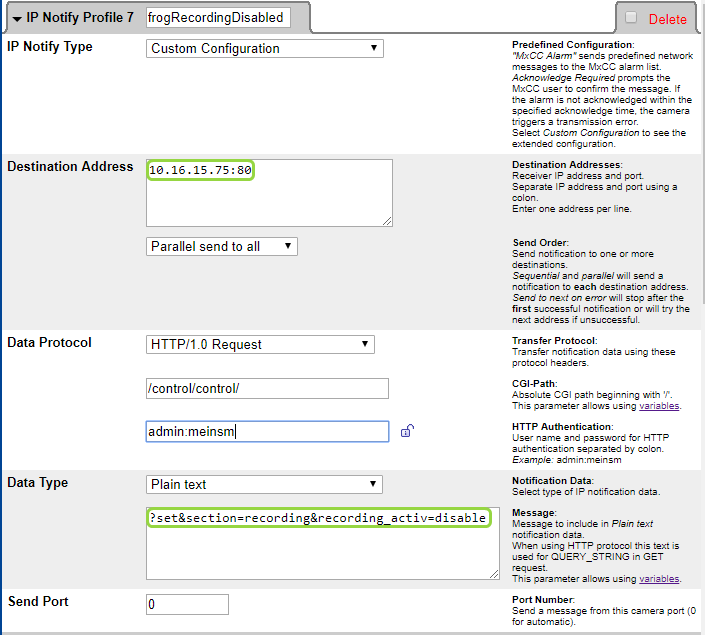705x635 pixels.
Task: Click in the Message text area
Action: pyautogui.click(x=323, y=544)
